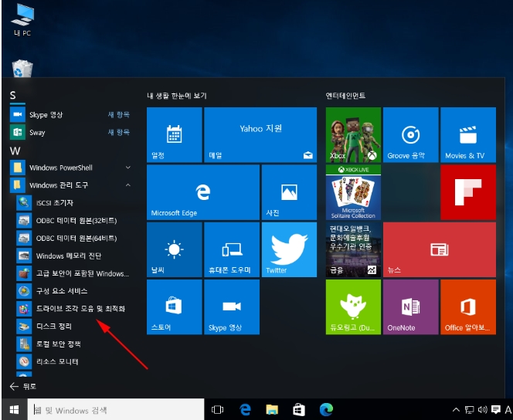Viewport: 513px width, 420px height.
Task: Open the 휴대폰 도우미 tile
Action: 232,249
